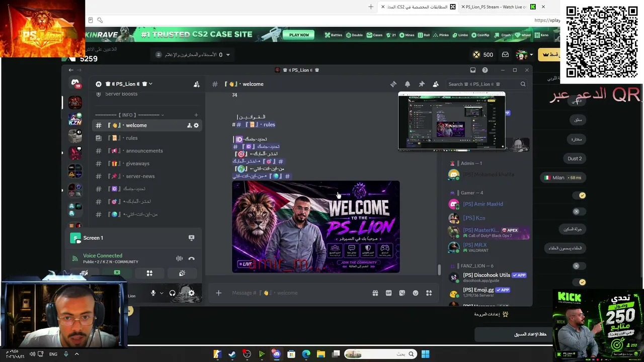Select the welcome channel

147,125
